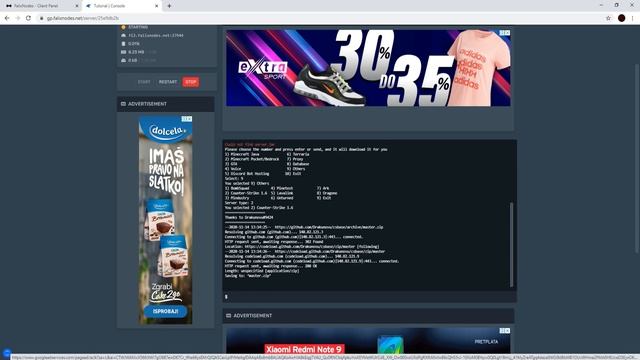
Task: Click the START server button
Action: tap(144, 82)
